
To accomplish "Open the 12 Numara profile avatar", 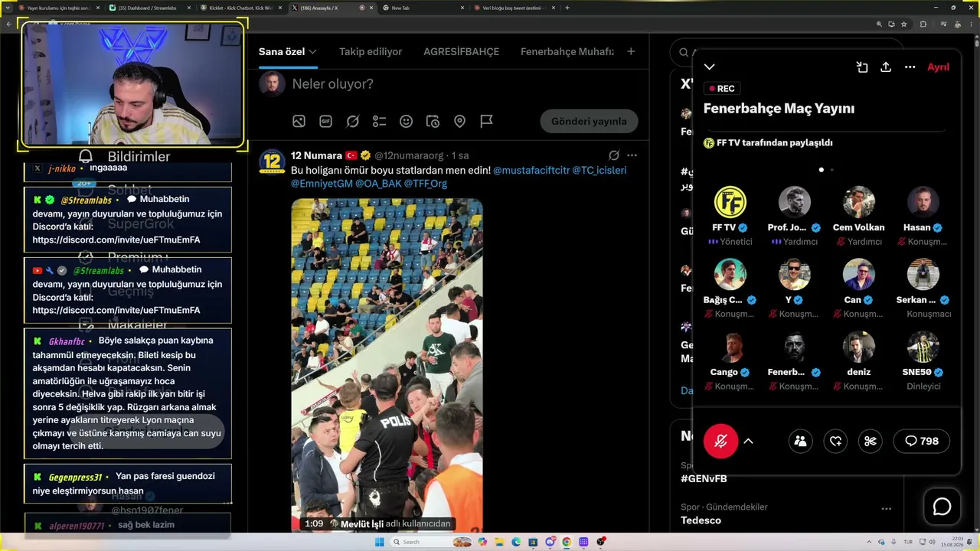I will coord(272,161).
